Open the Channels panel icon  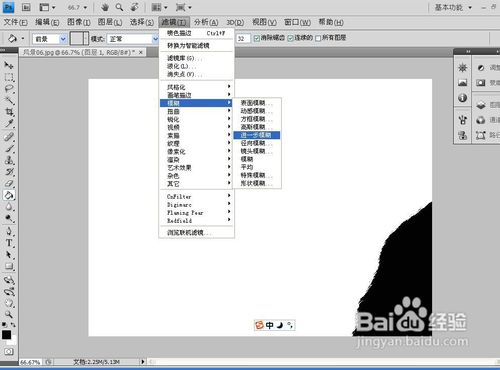click(x=481, y=120)
